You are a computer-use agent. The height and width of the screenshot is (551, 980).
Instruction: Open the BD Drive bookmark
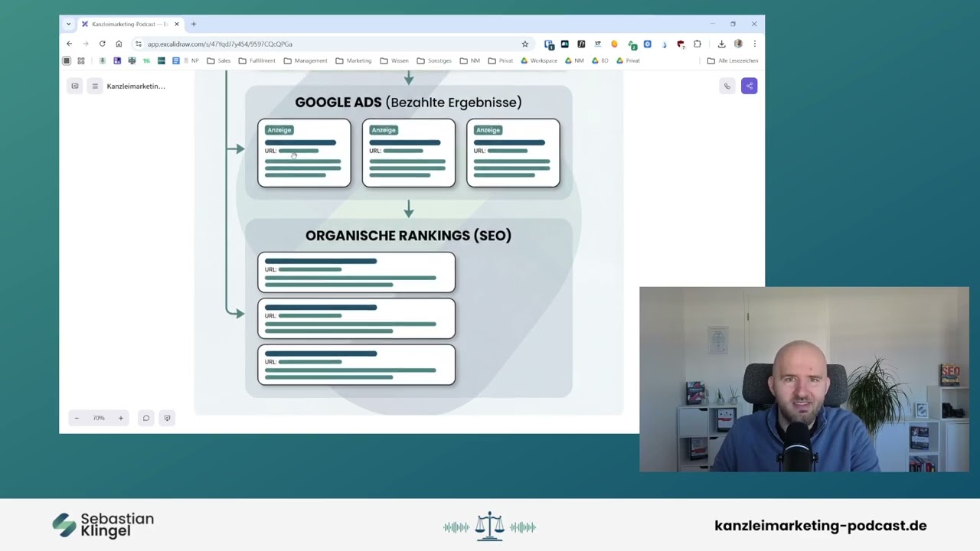599,60
